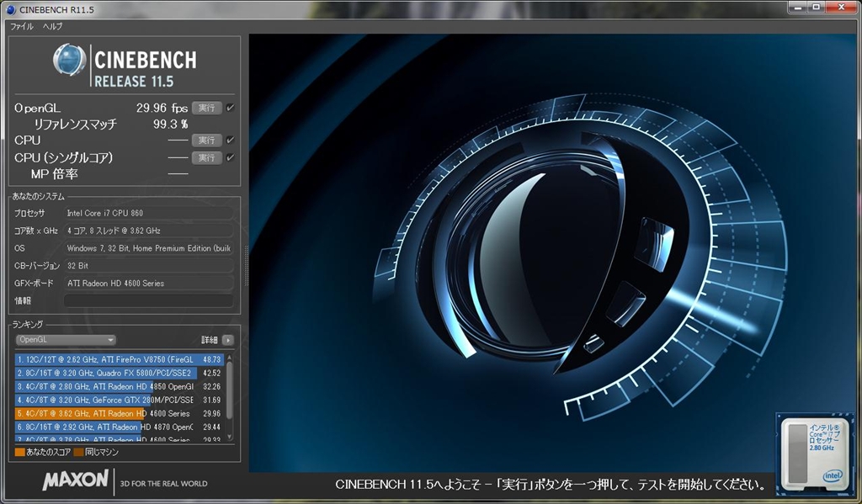Click the Cinebench title bar app icon
The height and width of the screenshot is (504, 862).
[x=11, y=9]
